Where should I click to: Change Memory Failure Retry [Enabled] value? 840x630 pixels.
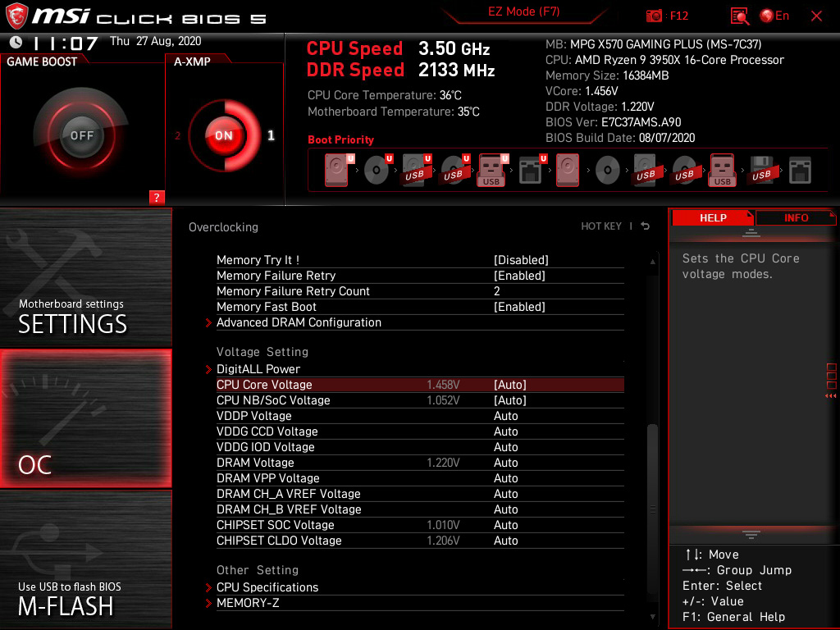(x=519, y=276)
